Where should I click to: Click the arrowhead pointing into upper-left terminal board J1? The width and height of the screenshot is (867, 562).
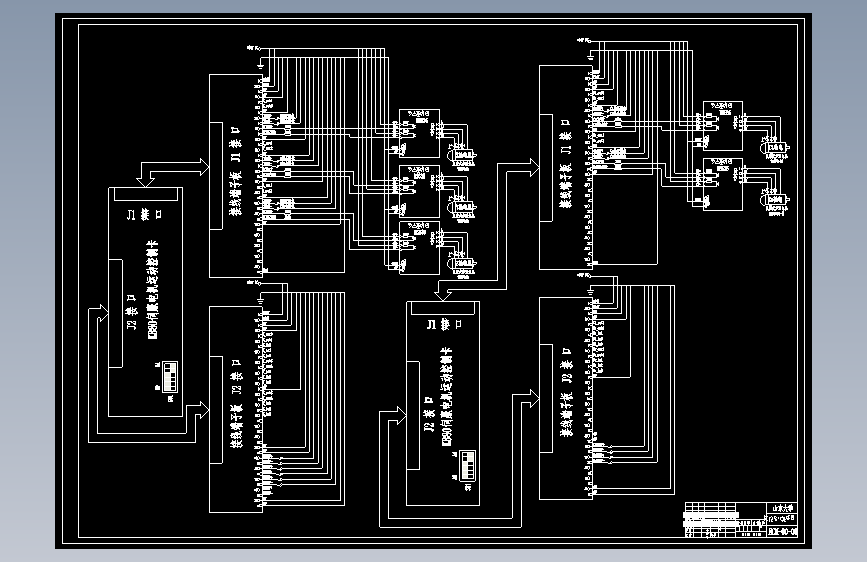tap(204, 166)
